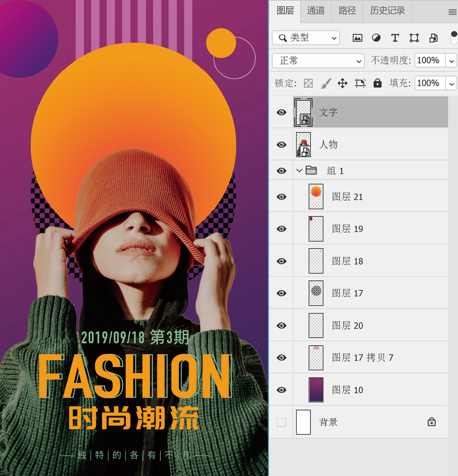
Task: Prevent artboard auto-nesting lock icon
Action: 360,83
